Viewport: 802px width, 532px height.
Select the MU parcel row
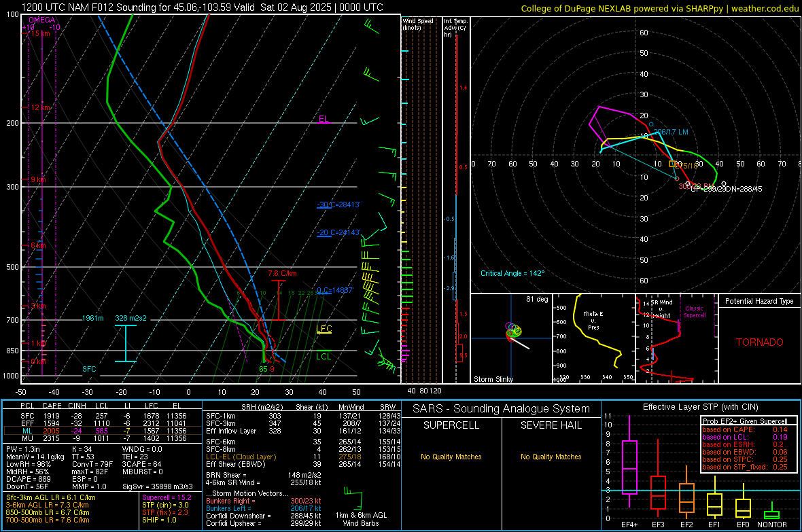[103, 438]
